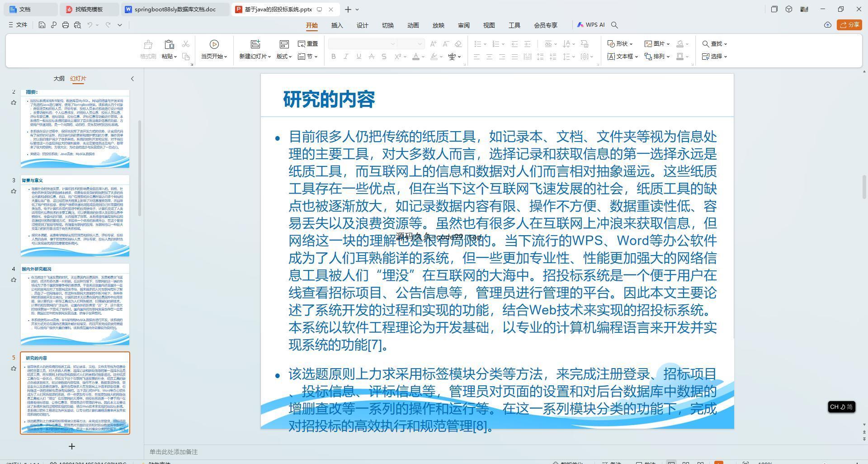Expand the numbered list dropdown arrow
Viewport: 868px width, 464px height.
[503, 44]
